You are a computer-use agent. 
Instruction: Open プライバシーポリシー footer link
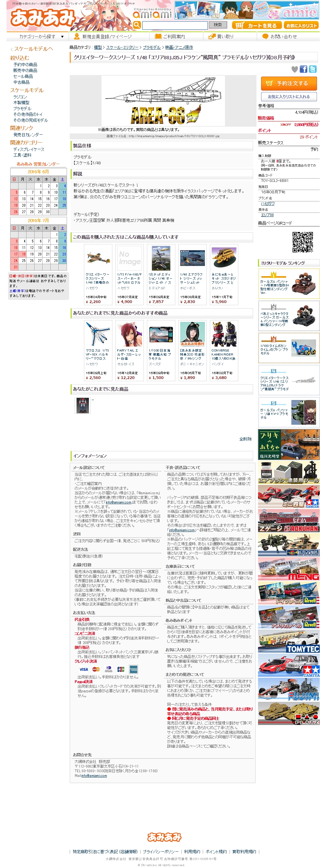tap(160, 852)
